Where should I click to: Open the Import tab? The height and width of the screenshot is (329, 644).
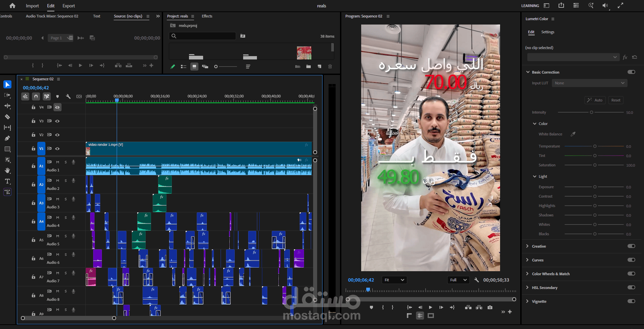click(32, 6)
